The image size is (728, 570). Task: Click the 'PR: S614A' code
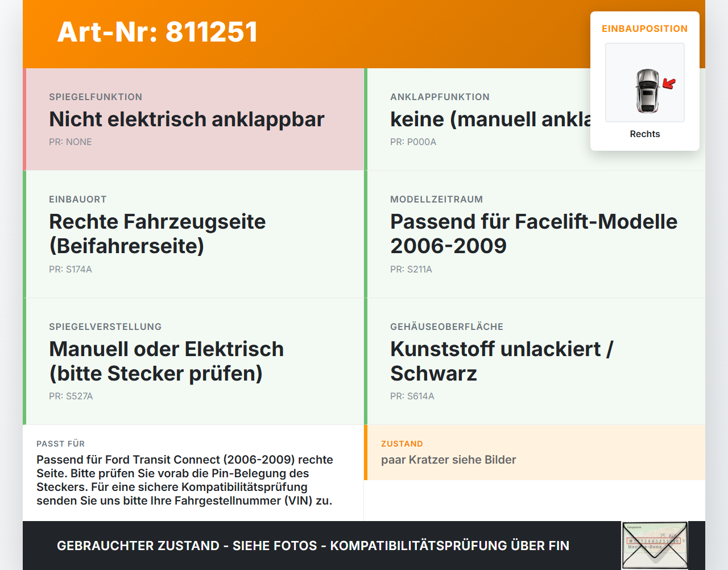pyautogui.click(x=412, y=396)
